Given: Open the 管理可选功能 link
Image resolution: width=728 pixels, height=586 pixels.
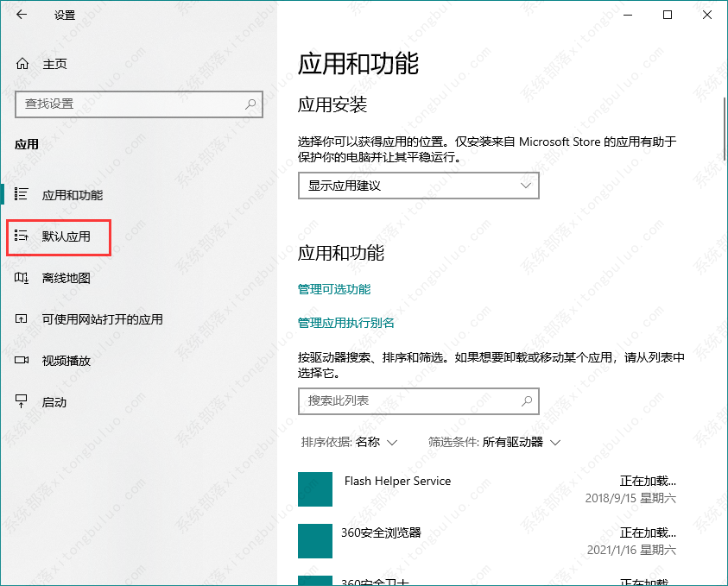Looking at the screenshot, I should [x=333, y=289].
